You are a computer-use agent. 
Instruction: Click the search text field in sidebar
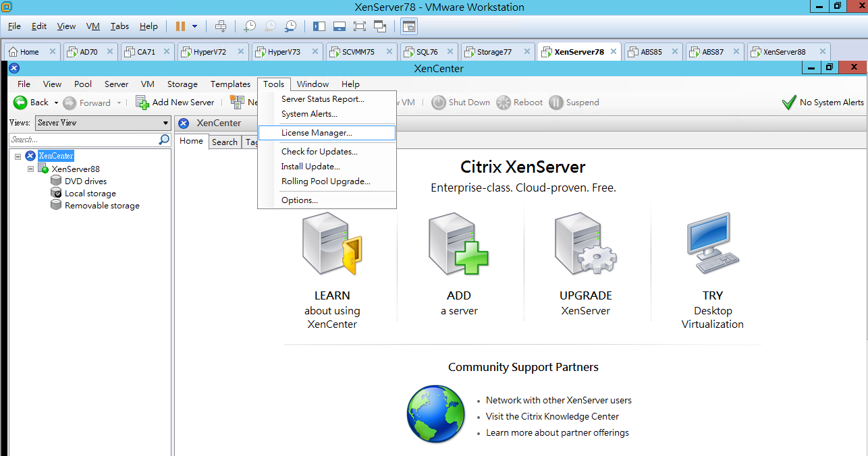pyautogui.click(x=84, y=140)
